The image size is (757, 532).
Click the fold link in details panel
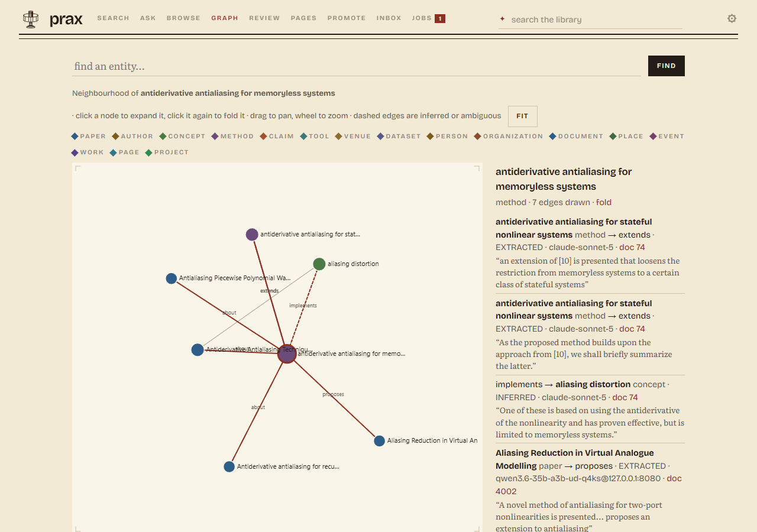pos(604,202)
